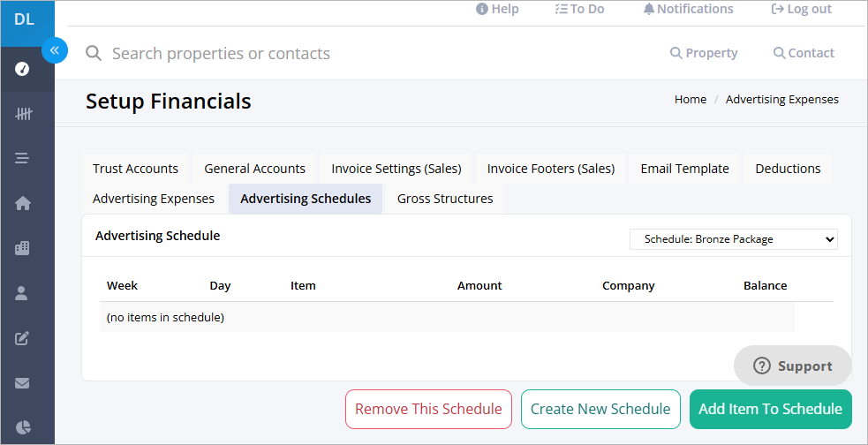Click the Week column header

tap(122, 285)
